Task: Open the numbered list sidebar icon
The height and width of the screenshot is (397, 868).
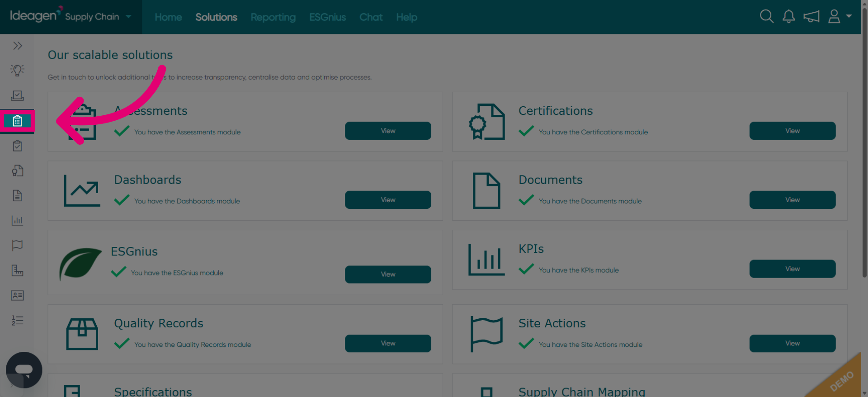Action: (x=17, y=320)
